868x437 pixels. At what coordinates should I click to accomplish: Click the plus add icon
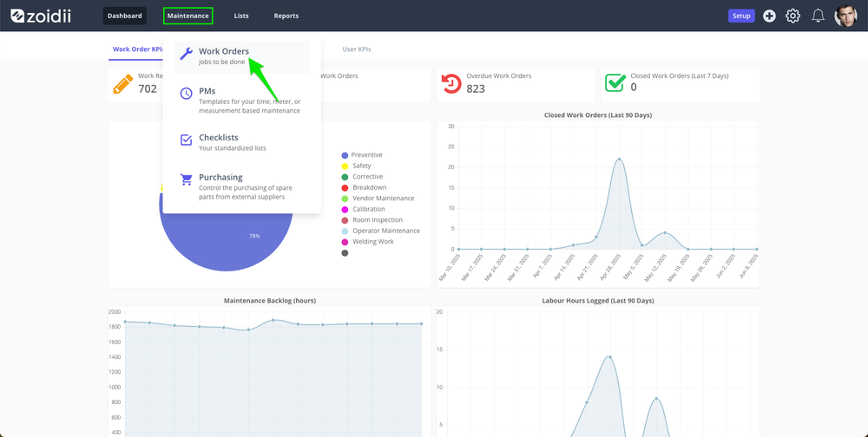click(x=769, y=16)
